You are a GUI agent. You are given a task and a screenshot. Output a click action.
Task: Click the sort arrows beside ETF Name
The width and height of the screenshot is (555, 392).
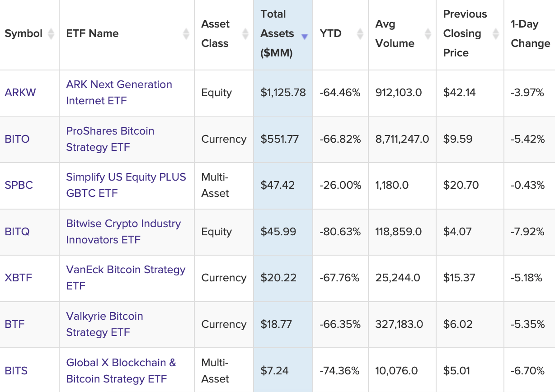coord(185,33)
